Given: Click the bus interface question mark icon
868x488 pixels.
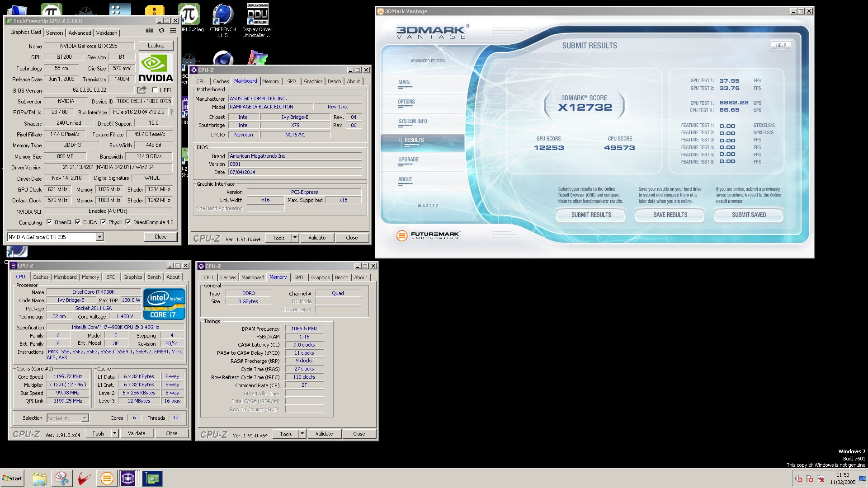Looking at the screenshot, I should click(171, 112).
